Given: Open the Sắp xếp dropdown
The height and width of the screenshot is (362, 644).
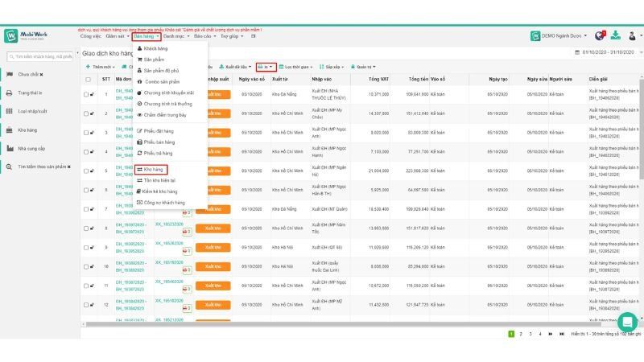Looking at the screenshot, I should pos(332,67).
